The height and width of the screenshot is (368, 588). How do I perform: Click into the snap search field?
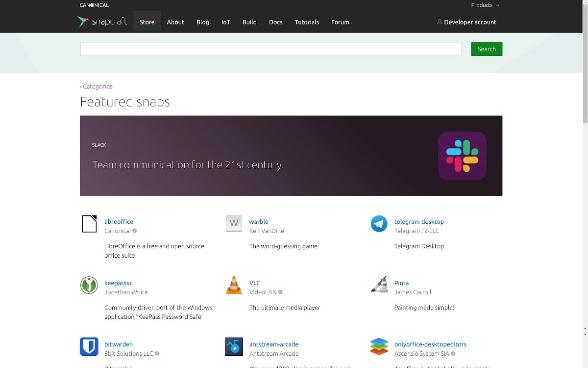(x=270, y=49)
